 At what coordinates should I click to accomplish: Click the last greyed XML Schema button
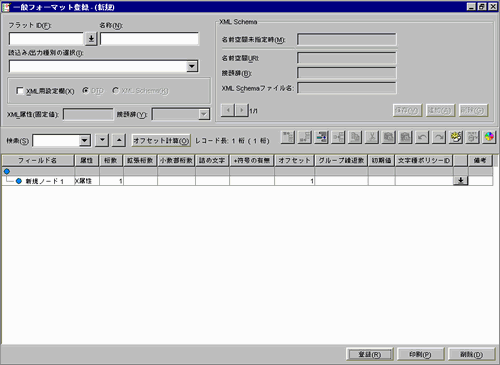point(473,110)
